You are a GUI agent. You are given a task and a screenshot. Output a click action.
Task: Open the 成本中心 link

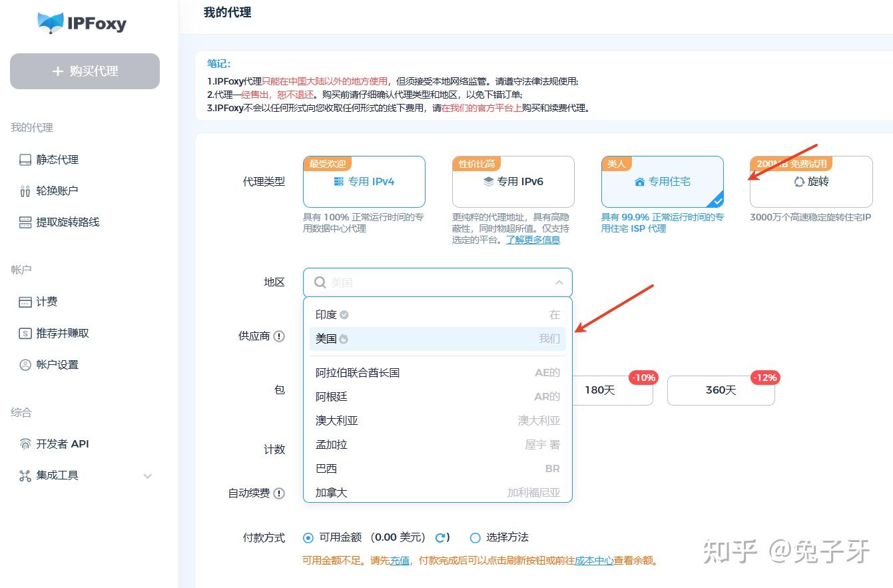[594, 561]
